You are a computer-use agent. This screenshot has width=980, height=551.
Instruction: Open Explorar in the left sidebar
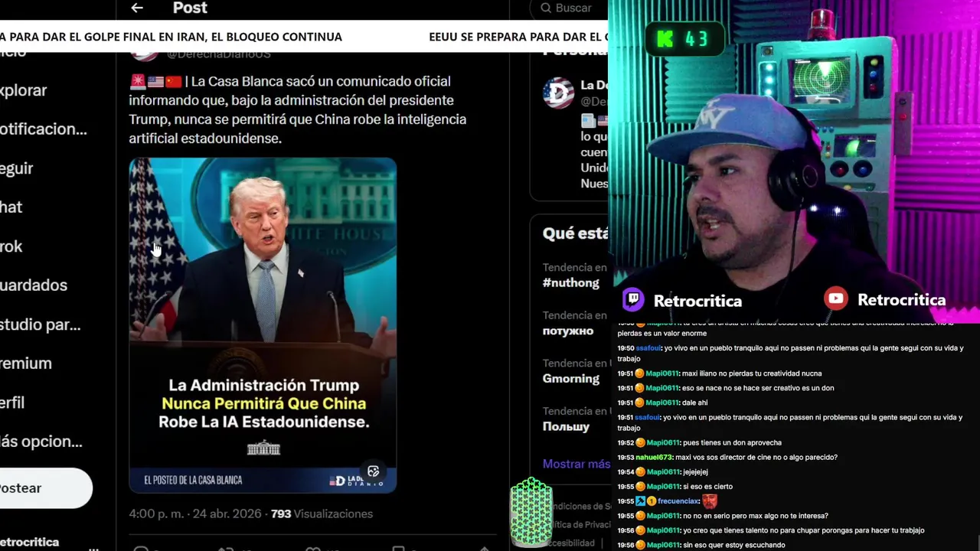point(23,90)
